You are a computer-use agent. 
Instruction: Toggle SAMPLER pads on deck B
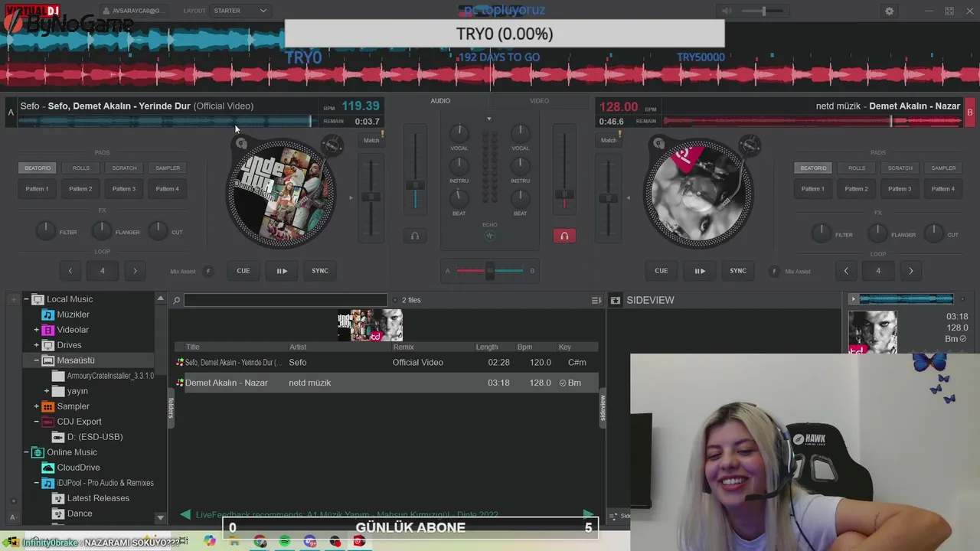pos(943,168)
